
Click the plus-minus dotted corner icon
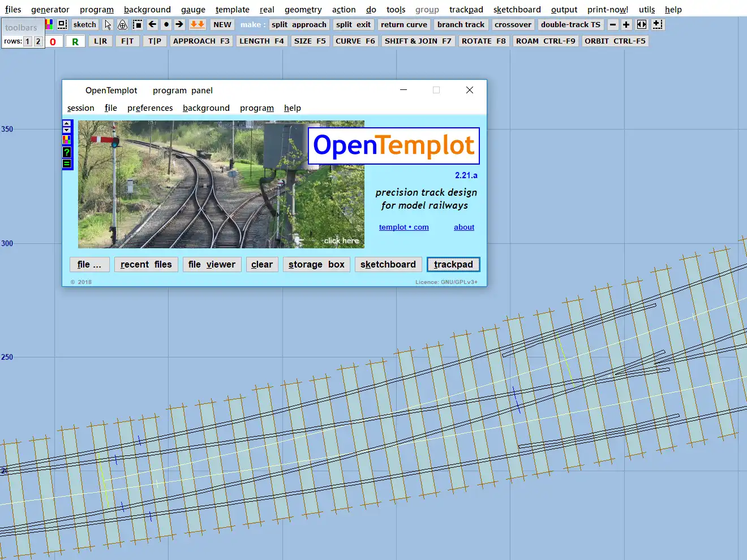658,24
